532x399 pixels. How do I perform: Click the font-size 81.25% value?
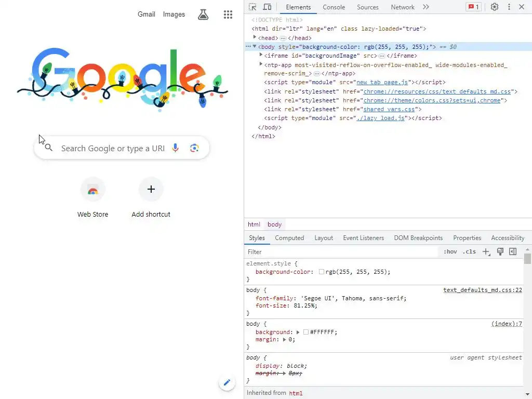pyautogui.click(x=305, y=305)
